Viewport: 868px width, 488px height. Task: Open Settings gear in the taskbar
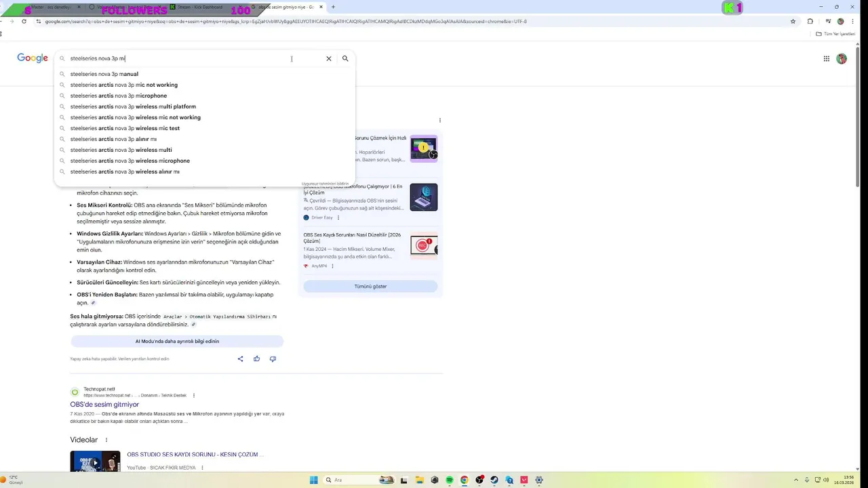[x=539, y=480]
